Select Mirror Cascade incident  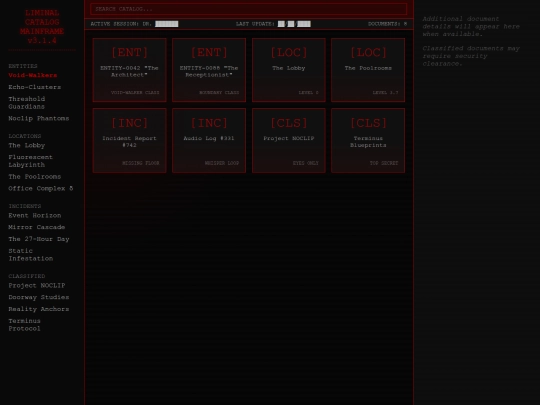pyautogui.click(x=37, y=227)
